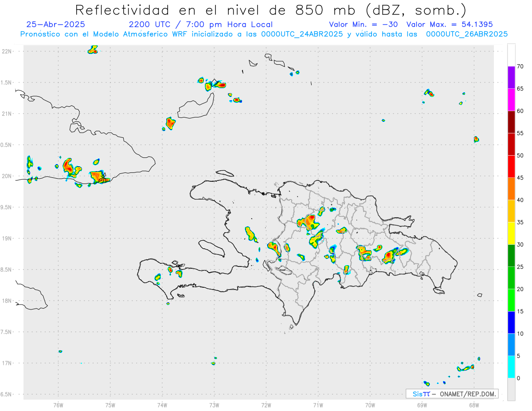Click the '19N' latitude label
This screenshot has width=532, height=411.
(7, 238)
